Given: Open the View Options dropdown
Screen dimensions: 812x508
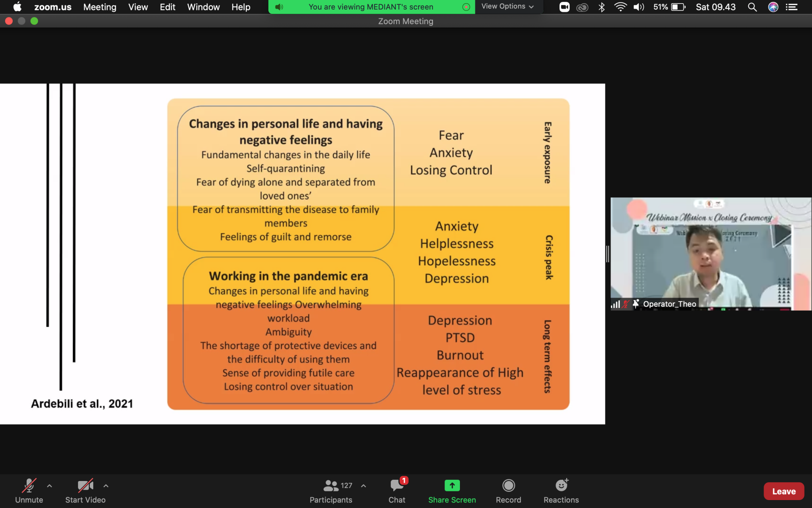Looking at the screenshot, I should (507, 7).
